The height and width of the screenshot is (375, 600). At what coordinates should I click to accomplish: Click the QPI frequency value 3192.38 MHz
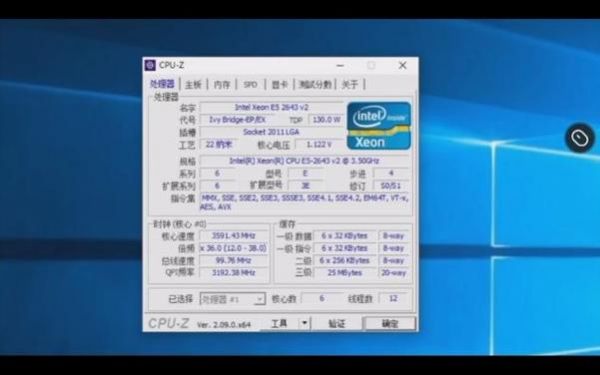coord(233,272)
